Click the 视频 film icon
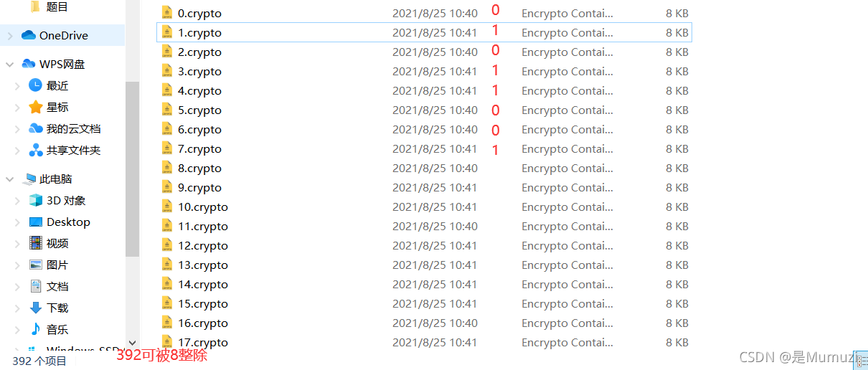 36,243
